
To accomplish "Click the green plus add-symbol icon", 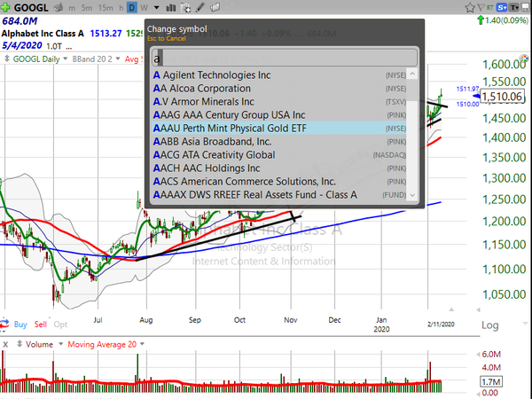I will click(x=5, y=7).
